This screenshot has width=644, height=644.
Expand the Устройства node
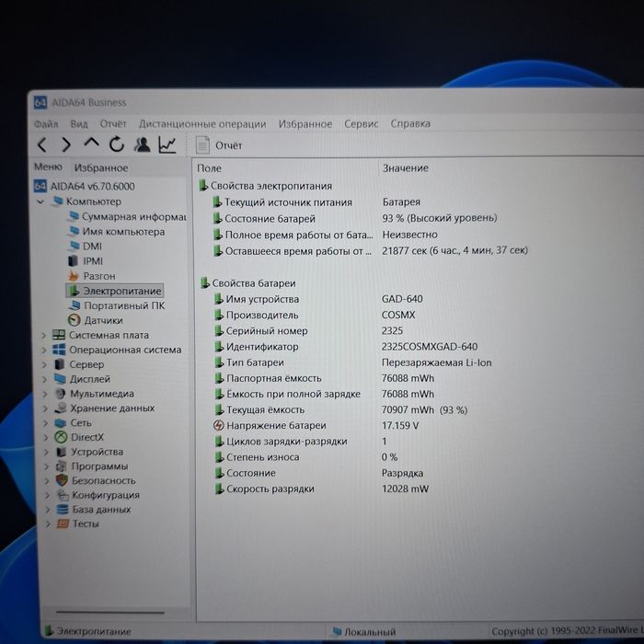pyautogui.click(x=46, y=452)
